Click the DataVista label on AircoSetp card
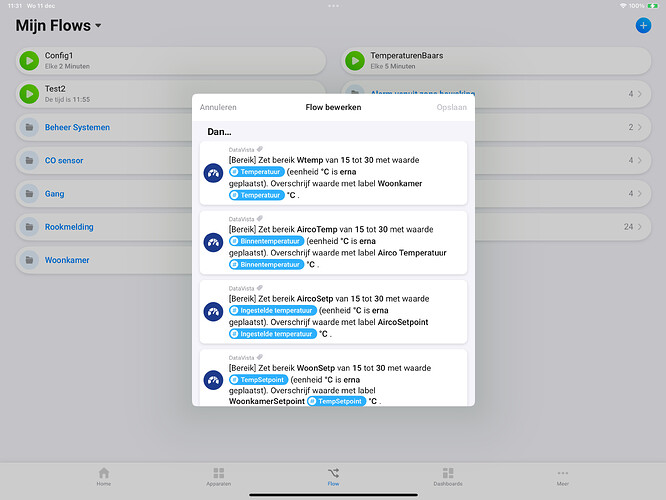 241,288
